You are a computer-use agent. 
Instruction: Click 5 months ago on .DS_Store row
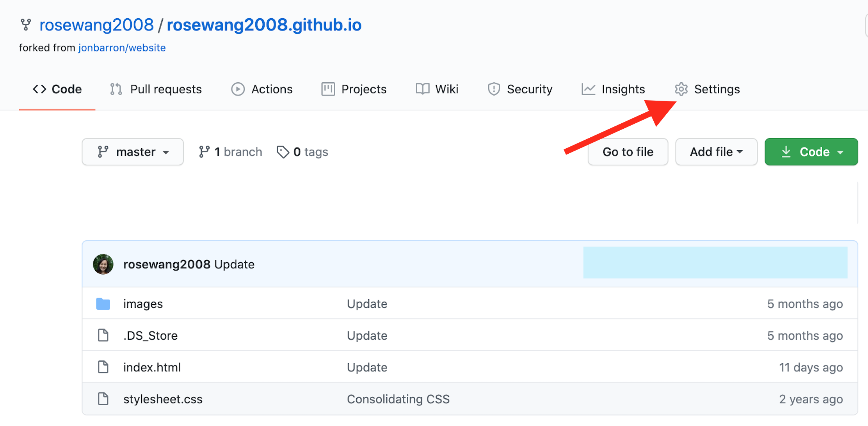(x=805, y=335)
